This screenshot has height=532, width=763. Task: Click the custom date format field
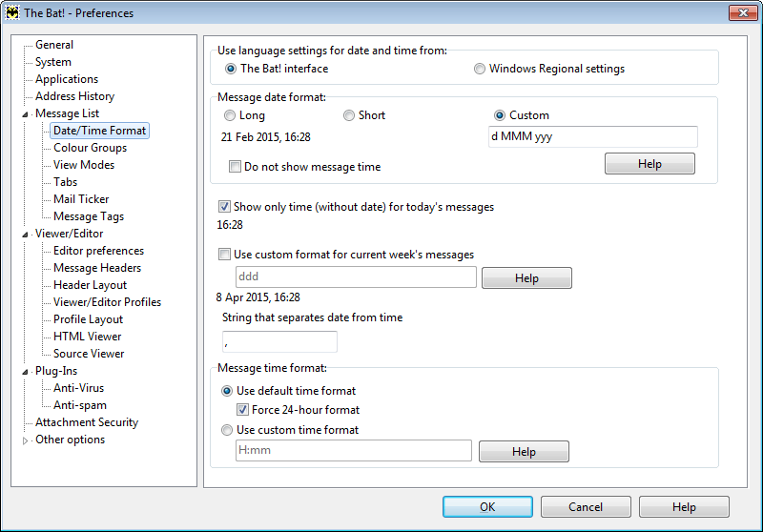(x=592, y=136)
